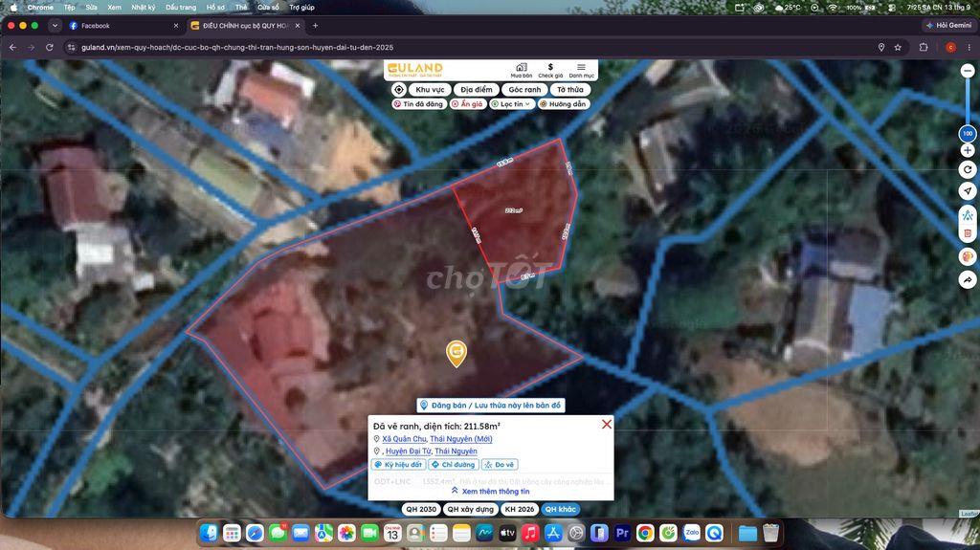Image resolution: width=980 pixels, height=550 pixels.
Task: Close the ĐIỀU CHỈNH cục bộ QUY HOẠCH tab
Action: pyautogui.click(x=298, y=26)
